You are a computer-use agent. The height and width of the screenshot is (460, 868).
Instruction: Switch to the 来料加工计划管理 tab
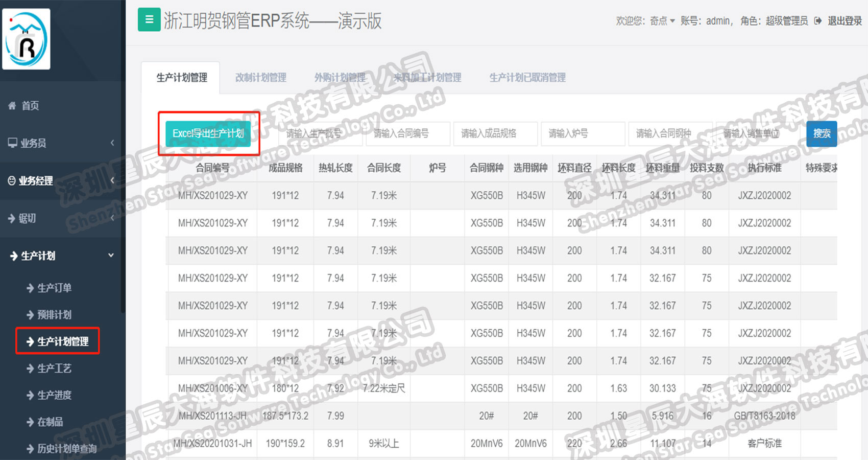tap(427, 78)
